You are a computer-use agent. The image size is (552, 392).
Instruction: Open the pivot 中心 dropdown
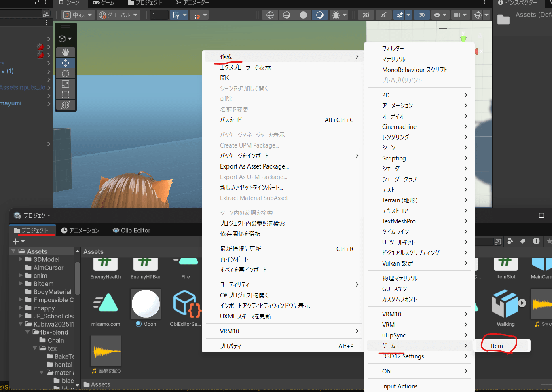coord(78,15)
